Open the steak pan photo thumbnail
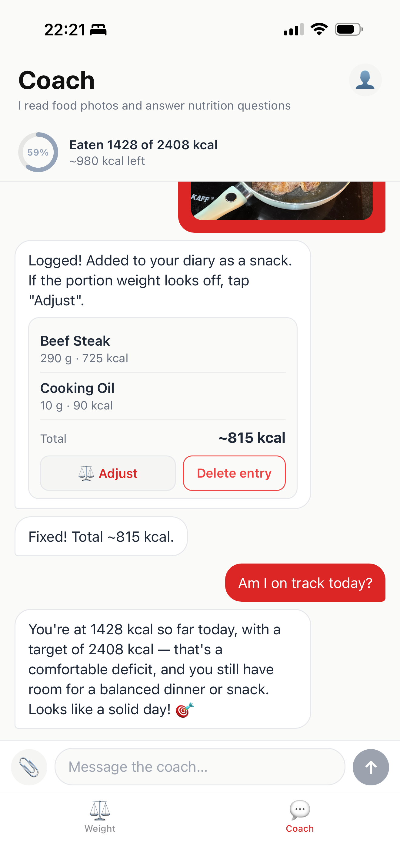Screen dimensions: 400x868 282,201
